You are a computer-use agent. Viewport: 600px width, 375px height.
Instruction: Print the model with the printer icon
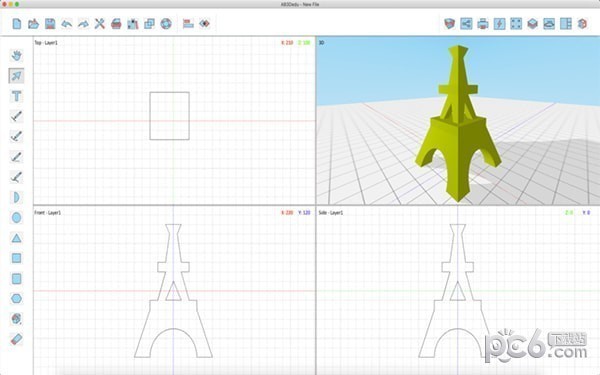pyautogui.click(x=483, y=24)
